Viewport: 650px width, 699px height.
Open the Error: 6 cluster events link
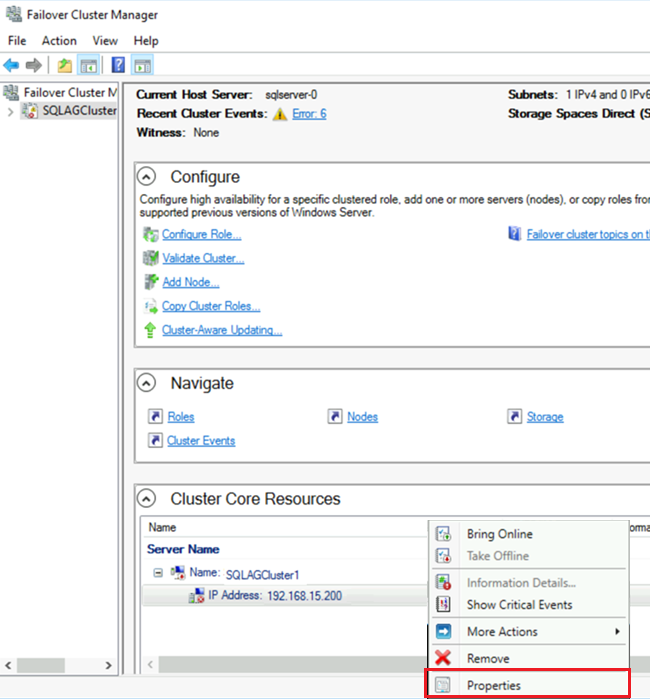[x=309, y=114]
